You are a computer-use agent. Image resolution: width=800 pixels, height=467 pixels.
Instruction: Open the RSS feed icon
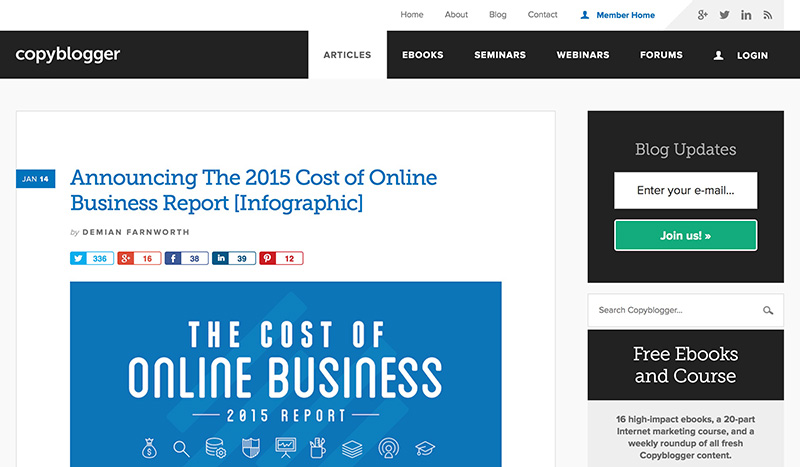768,15
